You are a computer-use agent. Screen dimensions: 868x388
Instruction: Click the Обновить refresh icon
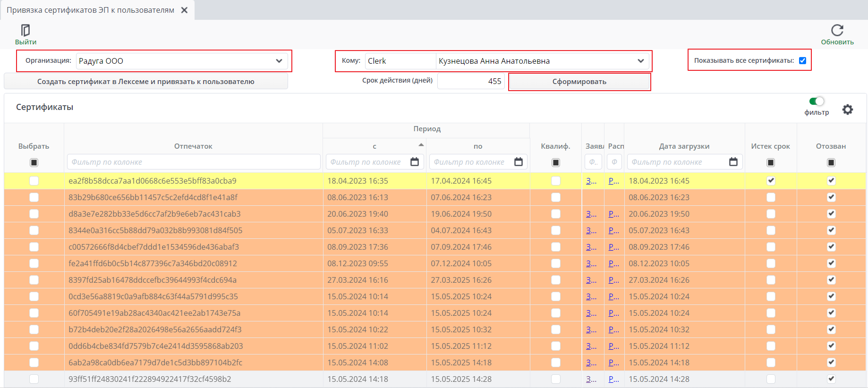837,31
